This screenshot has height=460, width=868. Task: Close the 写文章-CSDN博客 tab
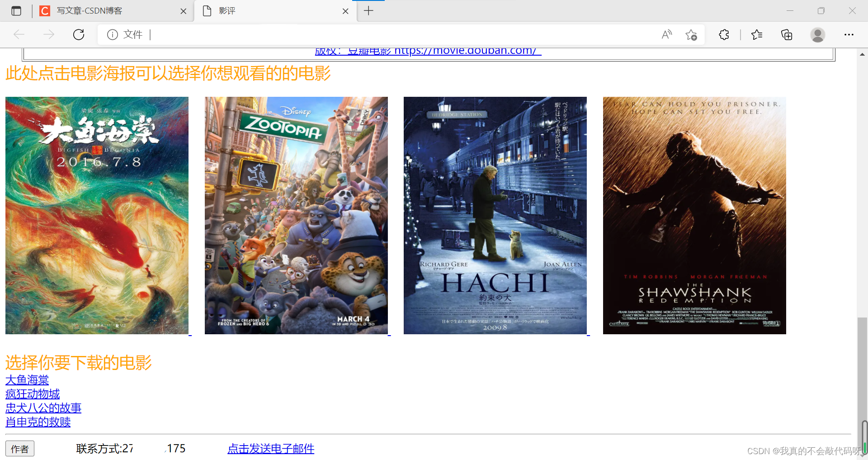pyautogui.click(x=183, y=11)
